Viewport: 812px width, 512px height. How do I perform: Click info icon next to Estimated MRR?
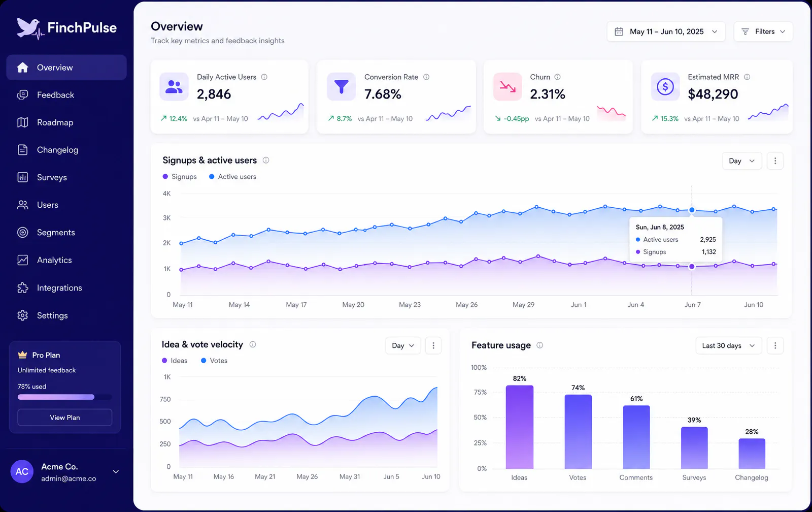(747, 77)
